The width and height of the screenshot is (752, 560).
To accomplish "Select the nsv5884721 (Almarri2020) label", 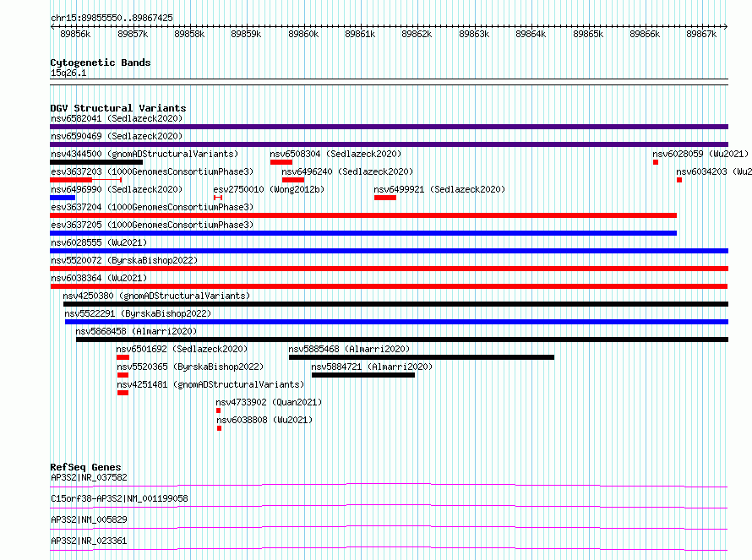I will coord(372,367).
